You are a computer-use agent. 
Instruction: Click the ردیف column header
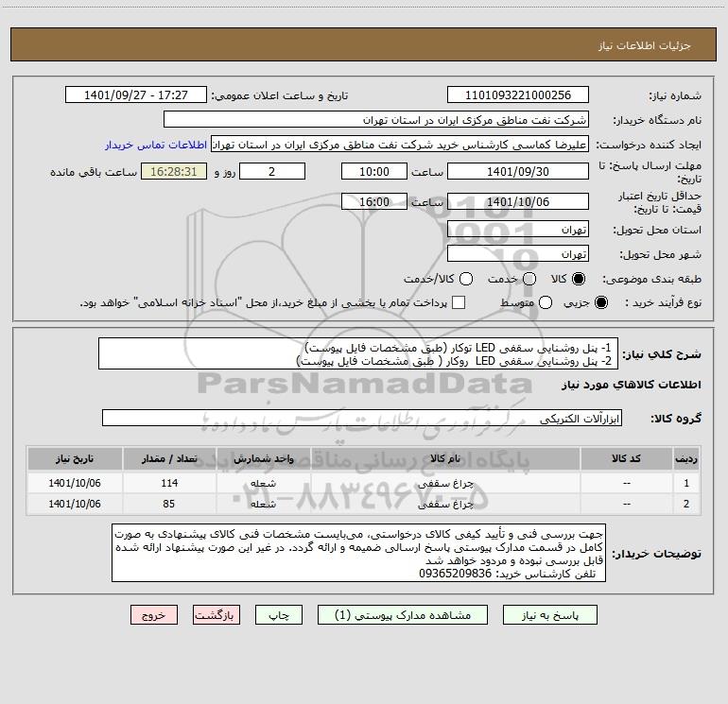click(x=686, y=458)
